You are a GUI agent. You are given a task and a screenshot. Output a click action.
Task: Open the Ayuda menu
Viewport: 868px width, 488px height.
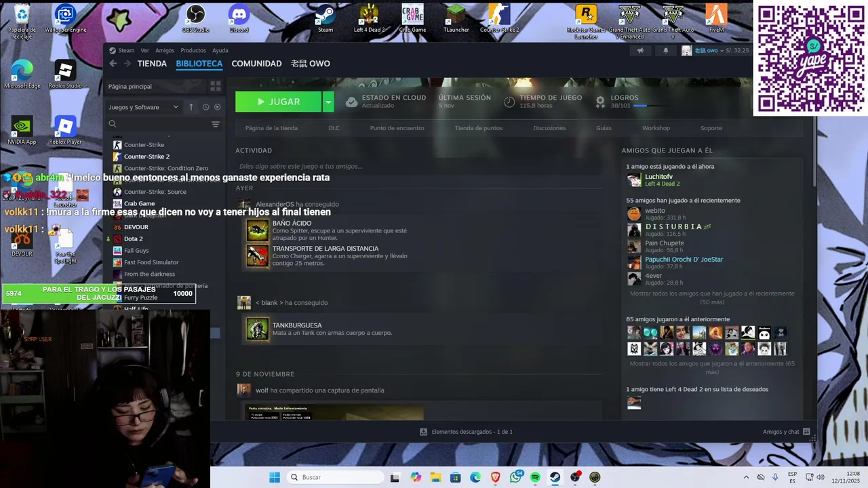tap(220, 50)
